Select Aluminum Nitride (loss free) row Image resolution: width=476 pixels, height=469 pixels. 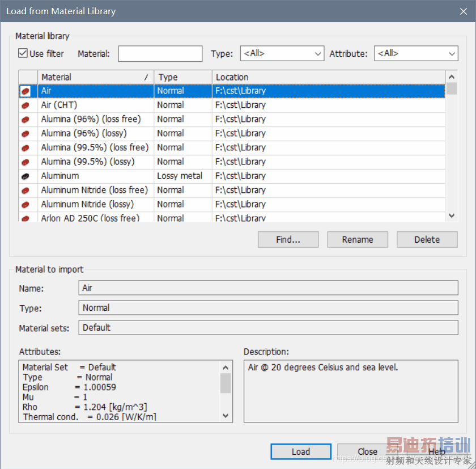click(x=232, y=190)
